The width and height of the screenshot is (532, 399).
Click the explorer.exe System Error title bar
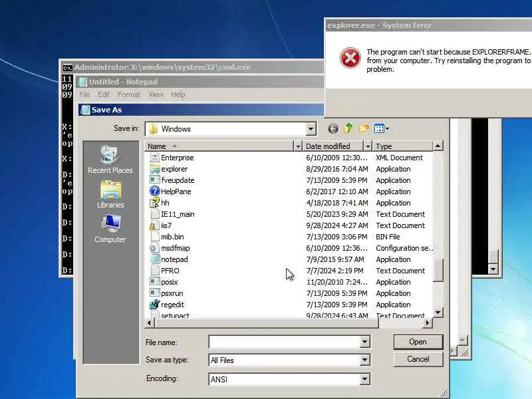(x=428, y=25)
